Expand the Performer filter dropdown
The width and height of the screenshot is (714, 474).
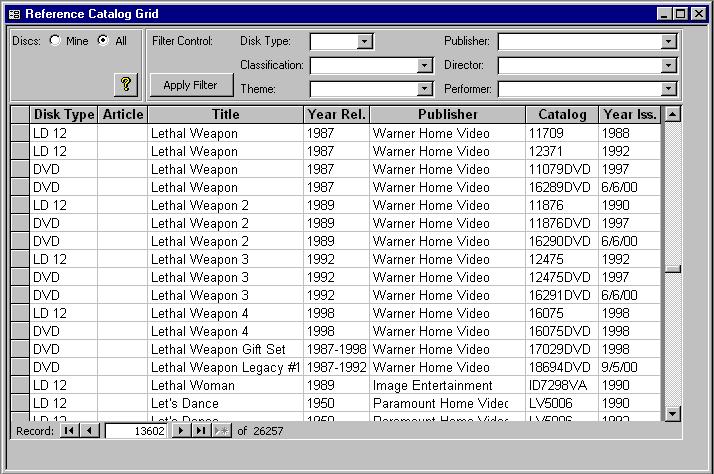[669, 90]
